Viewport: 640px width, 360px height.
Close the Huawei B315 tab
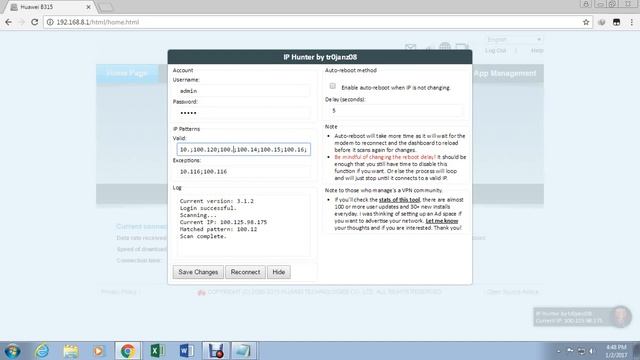pos(88,7)
